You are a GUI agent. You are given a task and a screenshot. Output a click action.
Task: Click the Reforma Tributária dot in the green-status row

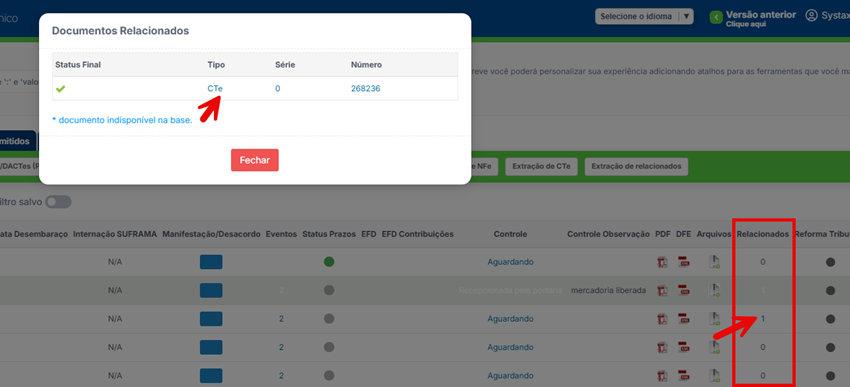(x=830, y=262)
